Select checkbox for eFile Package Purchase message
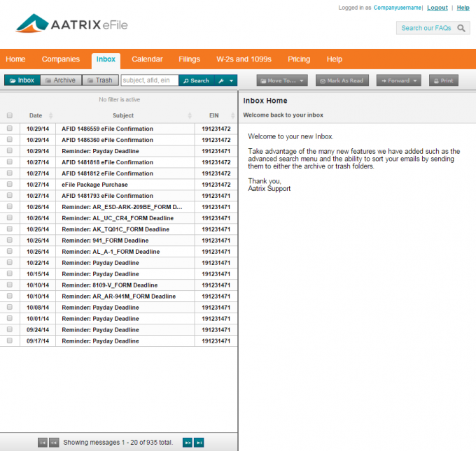This screenshot has width=476, height=451. tap(10, 185)
